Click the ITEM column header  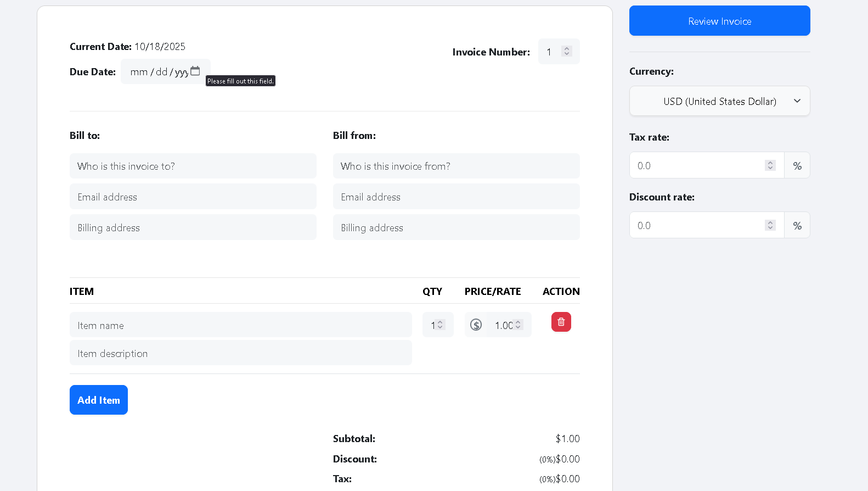(x=82, y=292)
